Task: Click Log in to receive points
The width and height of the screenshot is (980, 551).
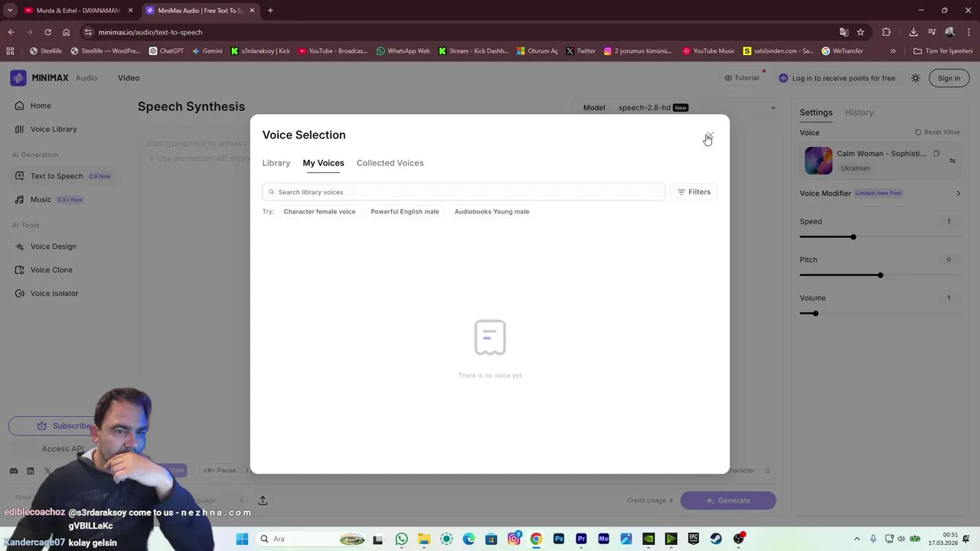Action: pyautogui.click(x=837, y=78)
